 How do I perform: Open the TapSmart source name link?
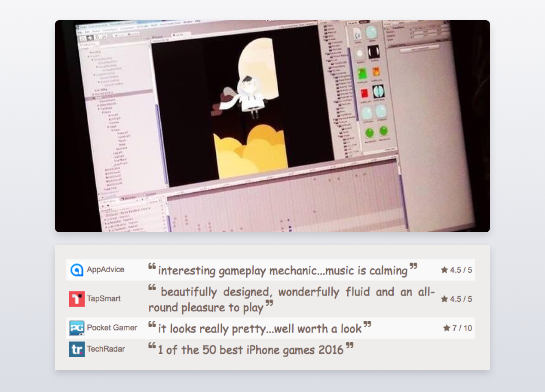(x=104, y=299)
